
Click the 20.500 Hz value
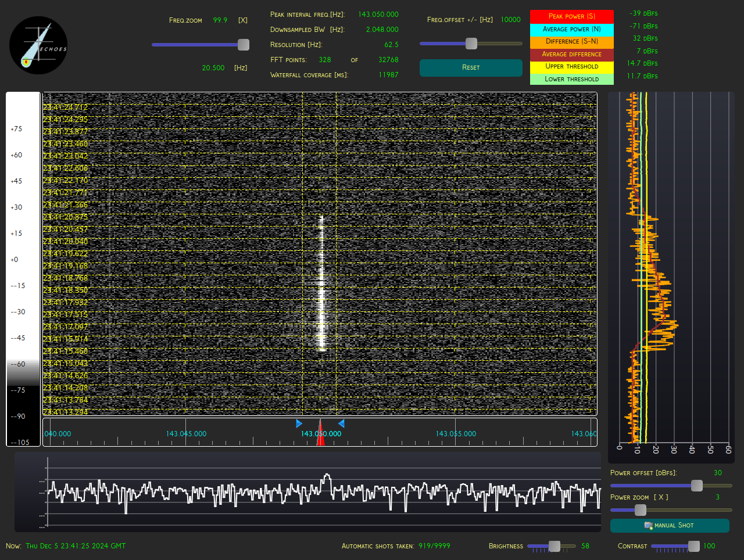pyautogui.click(x=213, y=68)
